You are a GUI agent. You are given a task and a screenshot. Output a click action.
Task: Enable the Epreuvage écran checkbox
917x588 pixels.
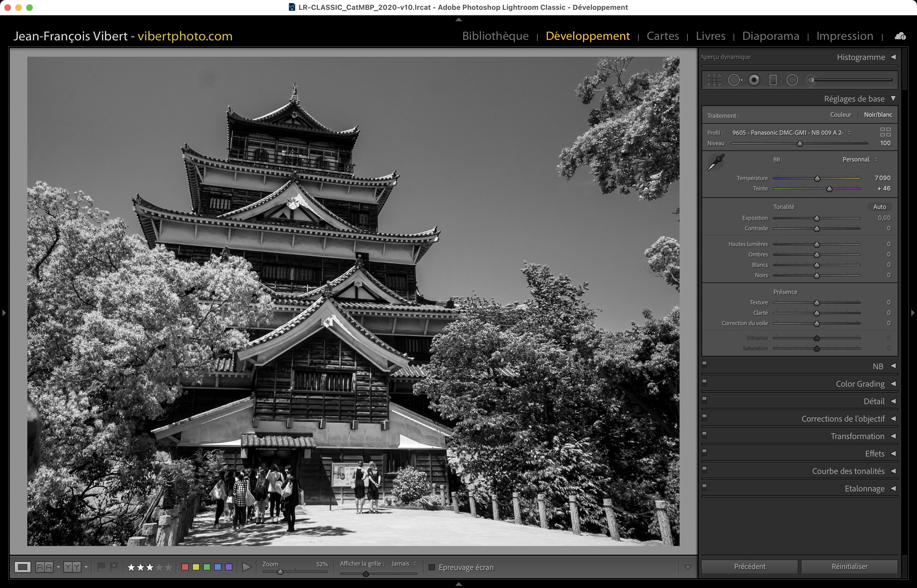coord(432,567)
